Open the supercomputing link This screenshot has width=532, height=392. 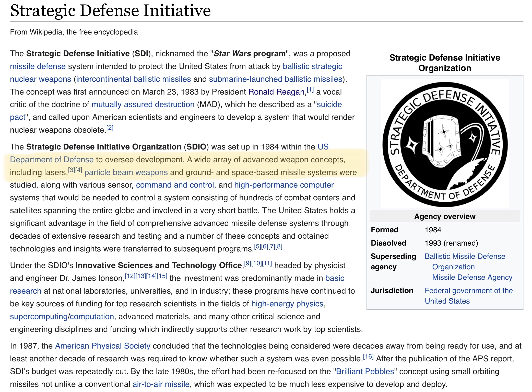pyautogui.click(x=38, y=317)
